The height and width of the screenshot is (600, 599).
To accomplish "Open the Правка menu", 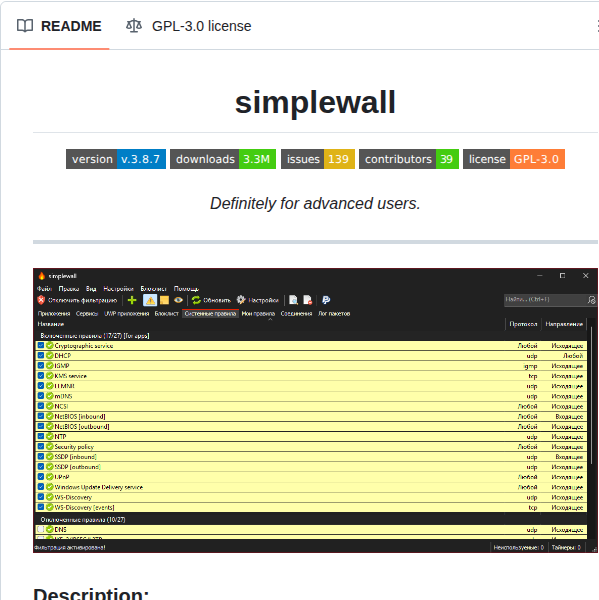I will coord(69,289).
